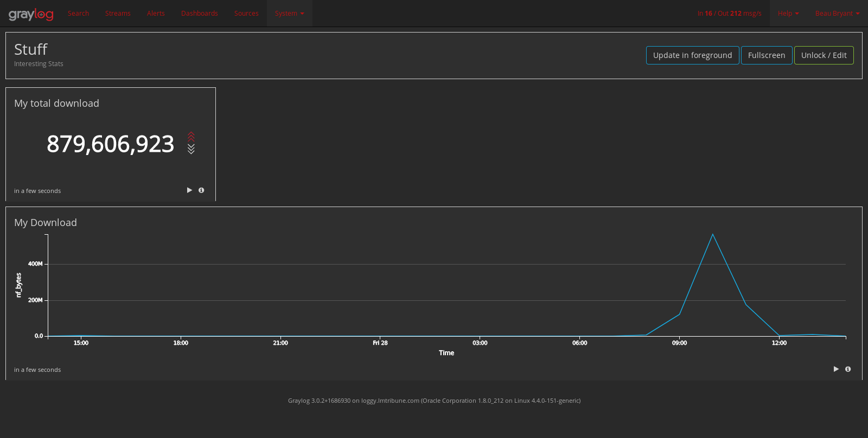Viewport: 868px width, 438px height.
Task: Show info for My total download widget
Action: click(201, 190)
